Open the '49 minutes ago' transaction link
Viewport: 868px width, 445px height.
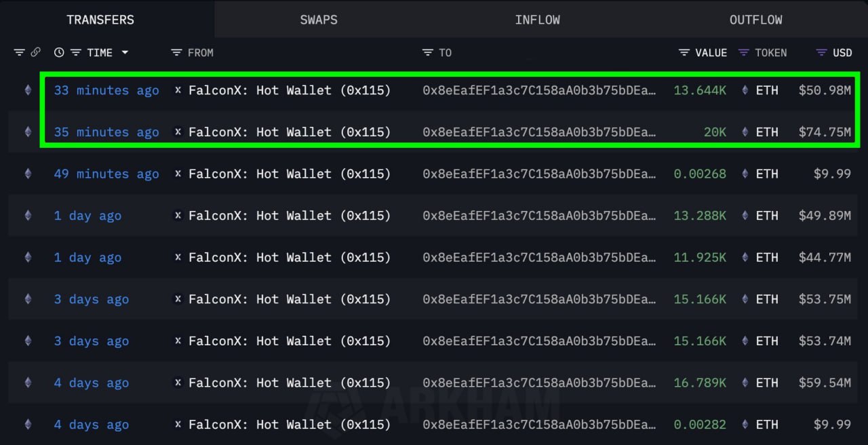(106, 174)
